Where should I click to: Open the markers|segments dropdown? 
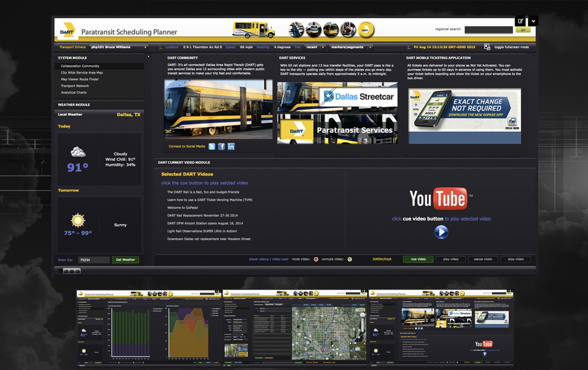370,48
